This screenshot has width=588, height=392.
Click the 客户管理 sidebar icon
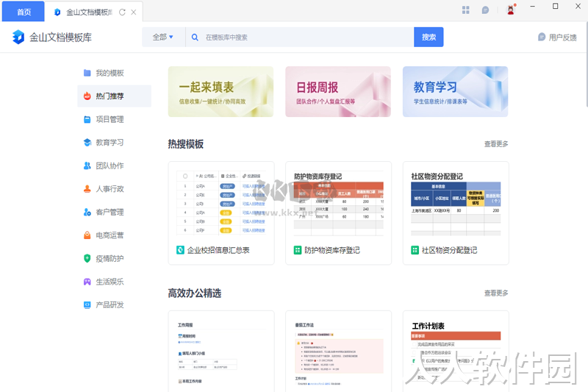click(87, 212)
